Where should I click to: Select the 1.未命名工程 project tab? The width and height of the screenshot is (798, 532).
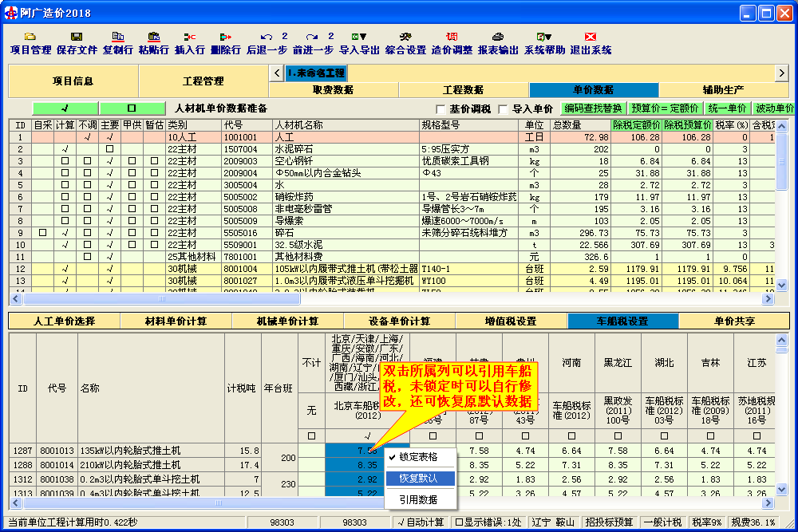pyautogui.click(x=315, y=73)
